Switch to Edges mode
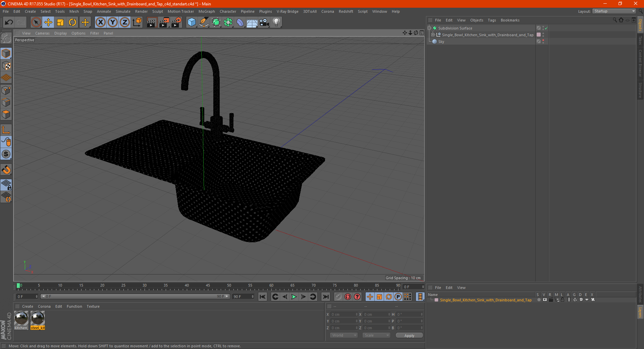The image size is (644, 349). click(x=6, y=102)
